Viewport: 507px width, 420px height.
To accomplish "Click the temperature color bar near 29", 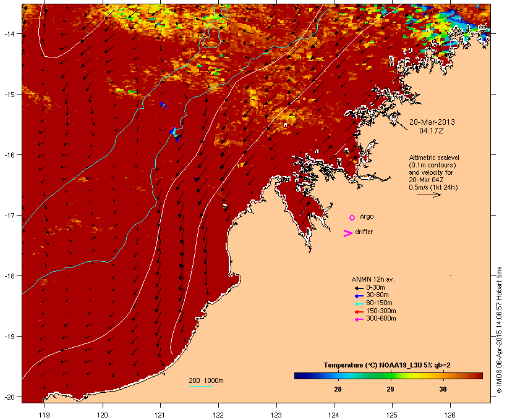I will [x=391, y=376].
